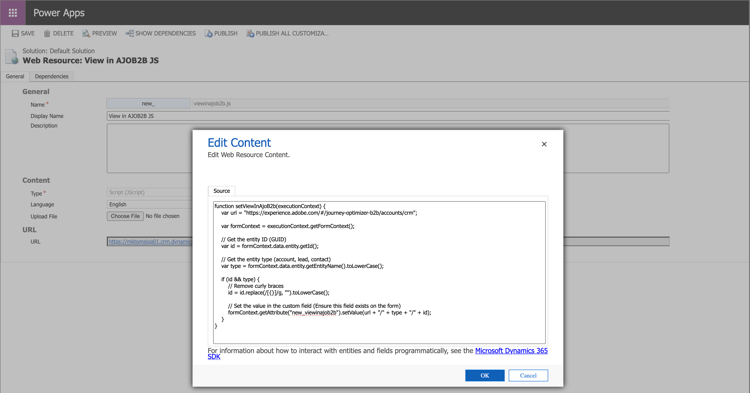The height and width of the screenshot is (393, 750).
Task: Open the web resource URL link
Action: (150, 242)
